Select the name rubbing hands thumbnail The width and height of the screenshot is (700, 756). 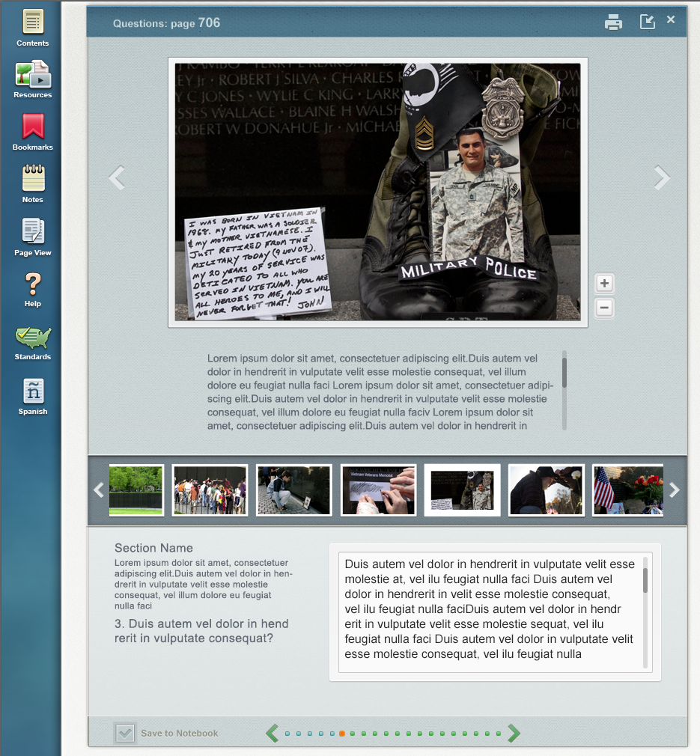[x=378, y=490]
